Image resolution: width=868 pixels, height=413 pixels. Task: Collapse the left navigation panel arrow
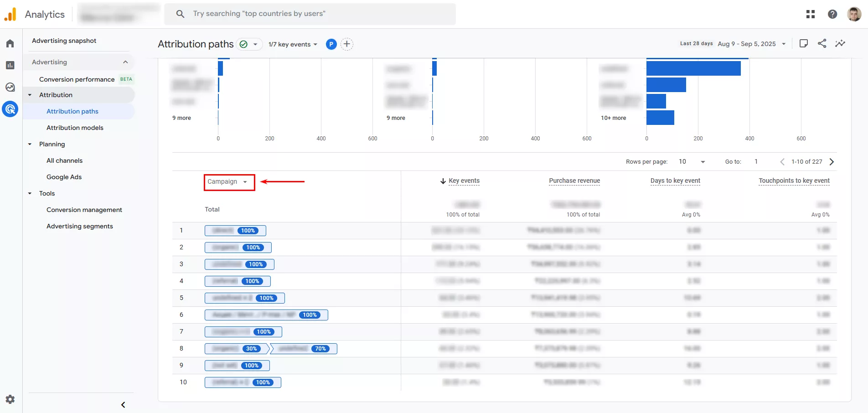[x=123, y=405]
